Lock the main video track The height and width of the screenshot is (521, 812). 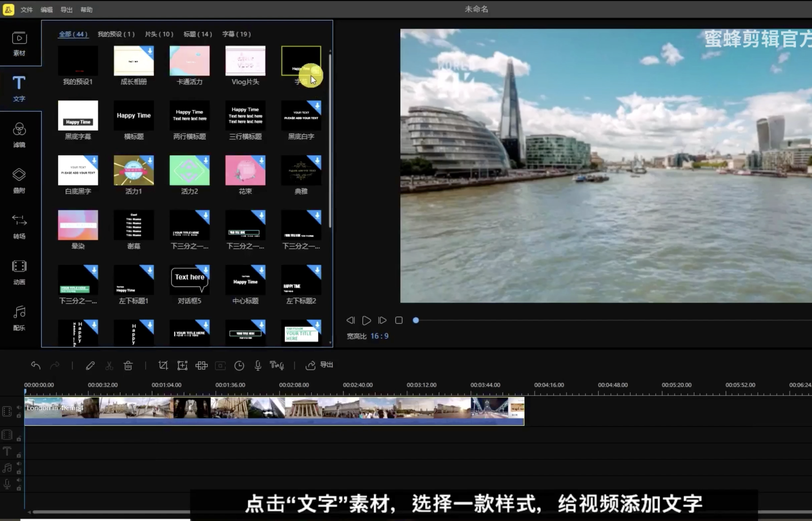19,415
